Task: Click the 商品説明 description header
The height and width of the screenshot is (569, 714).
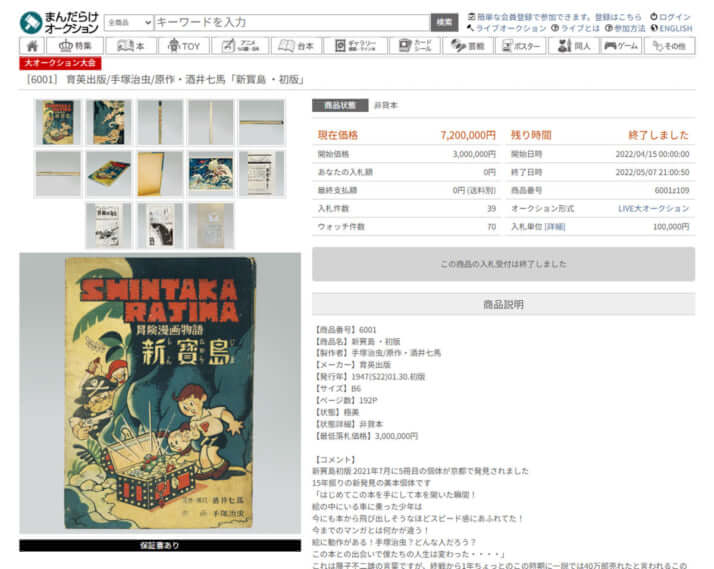Action: point(503,305)
